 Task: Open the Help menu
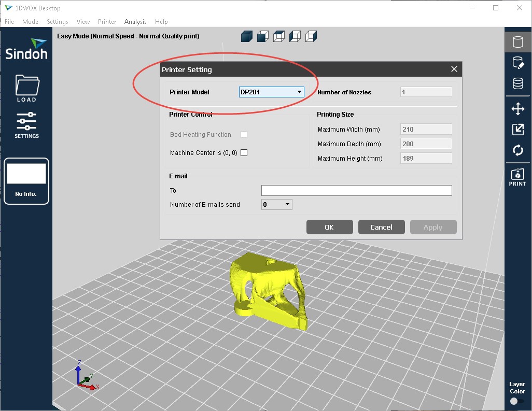pos(161,22)
